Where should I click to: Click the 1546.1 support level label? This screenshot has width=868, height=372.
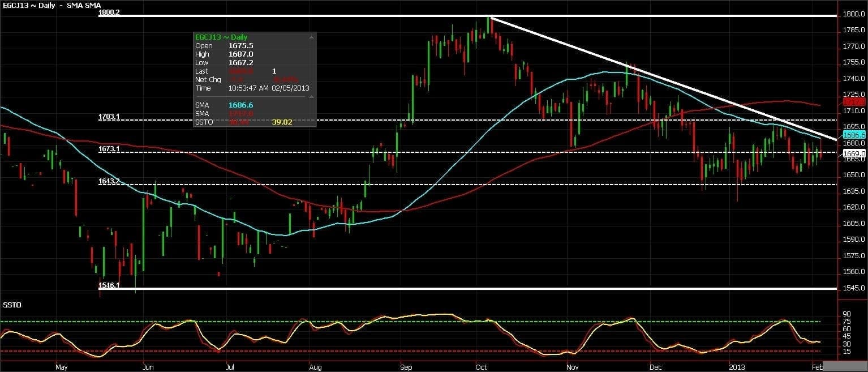pyautogui.click(x=109, y=286)
